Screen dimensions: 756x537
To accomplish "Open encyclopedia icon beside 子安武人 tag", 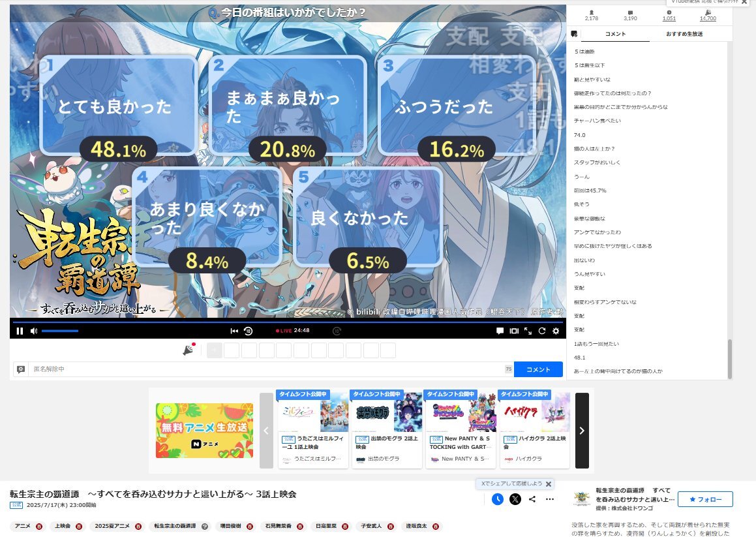I will pos(391,527).
